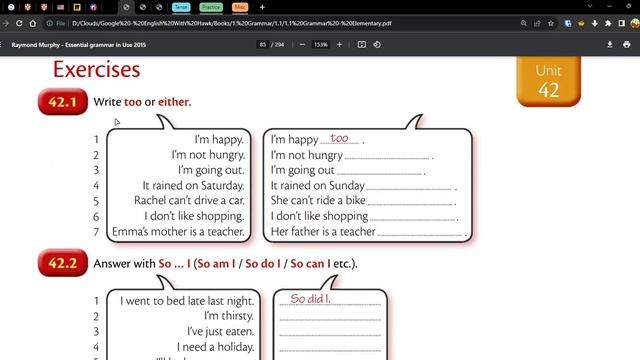Viewport: 640px width, 360px height.
Task: Click the orange Unit 42 label
Action: 549,81
